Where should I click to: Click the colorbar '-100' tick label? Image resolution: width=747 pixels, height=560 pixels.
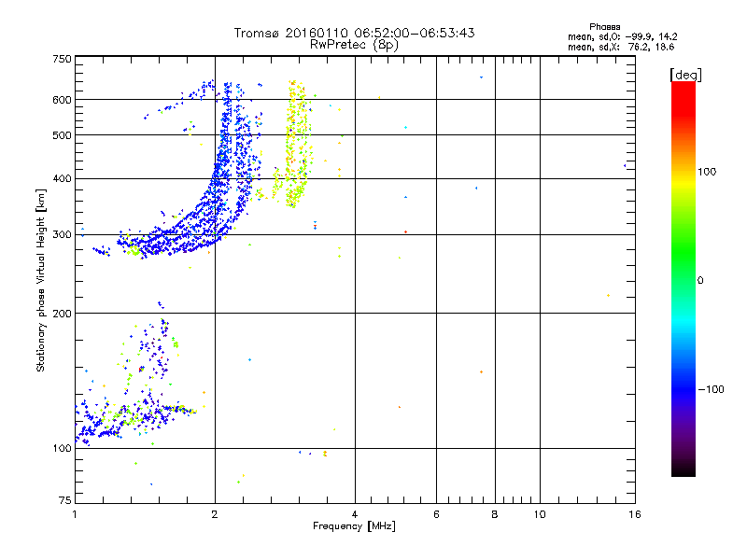pos(711,389)
